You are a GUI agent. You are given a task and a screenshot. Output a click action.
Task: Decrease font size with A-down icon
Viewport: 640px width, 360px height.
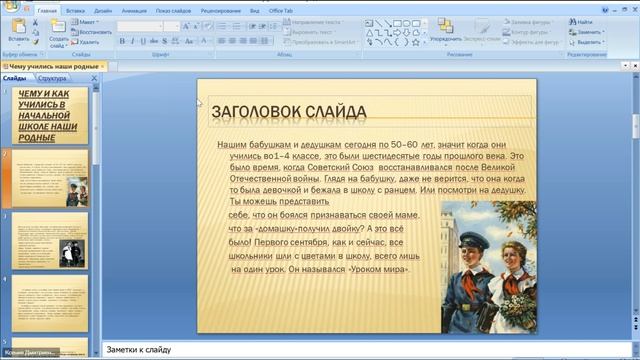(196, 27)
